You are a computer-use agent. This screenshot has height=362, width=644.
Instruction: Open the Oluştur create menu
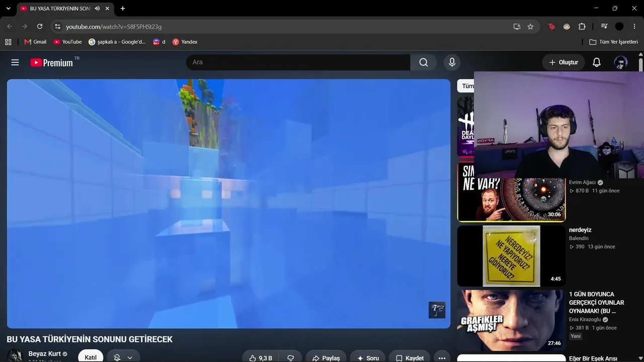(563, 62)
